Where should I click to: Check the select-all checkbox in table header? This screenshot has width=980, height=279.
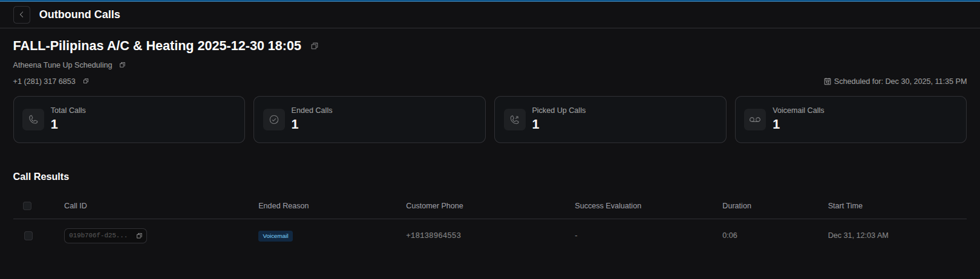pos(27,206)
